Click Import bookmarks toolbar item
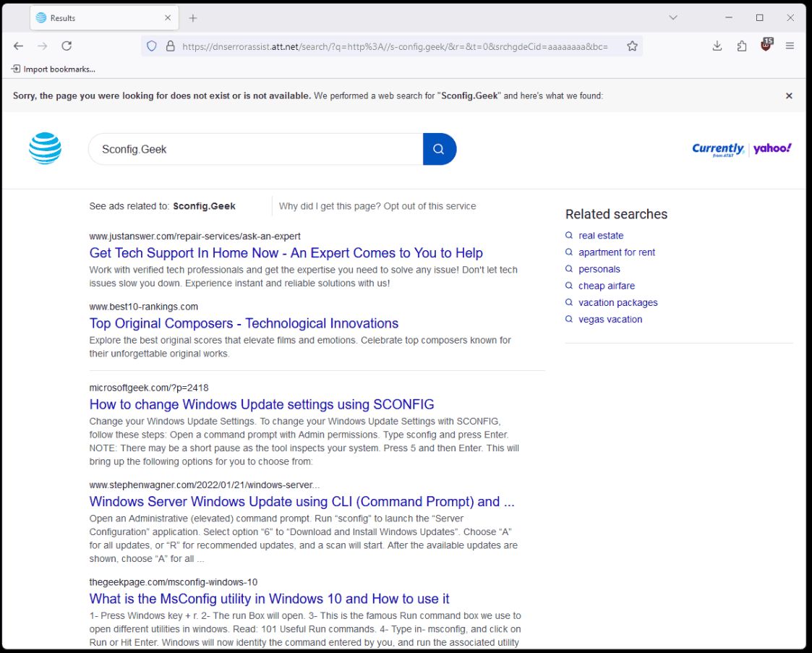 (x=54, y=69)
